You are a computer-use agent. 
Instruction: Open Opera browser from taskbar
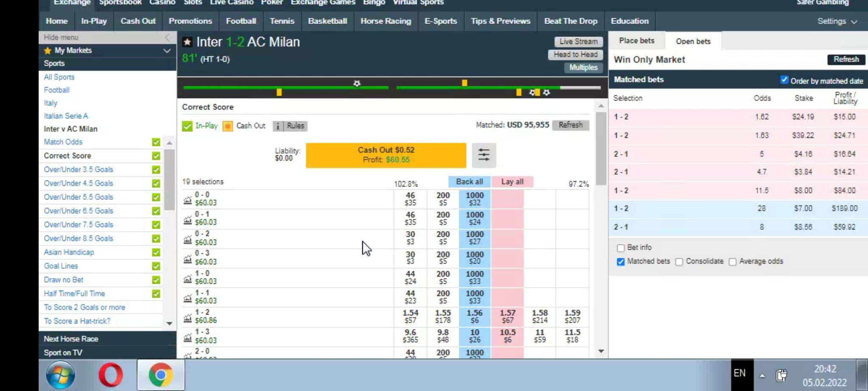click(x=111, y=375)
